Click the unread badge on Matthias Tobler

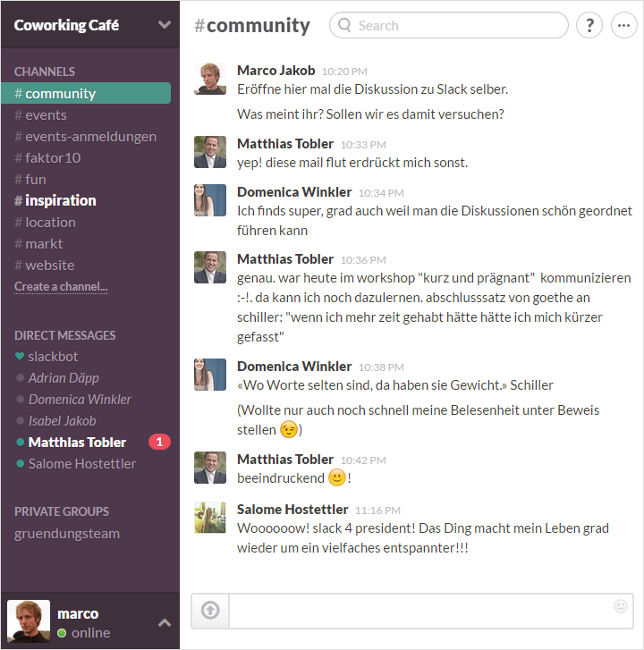[159, 442]
